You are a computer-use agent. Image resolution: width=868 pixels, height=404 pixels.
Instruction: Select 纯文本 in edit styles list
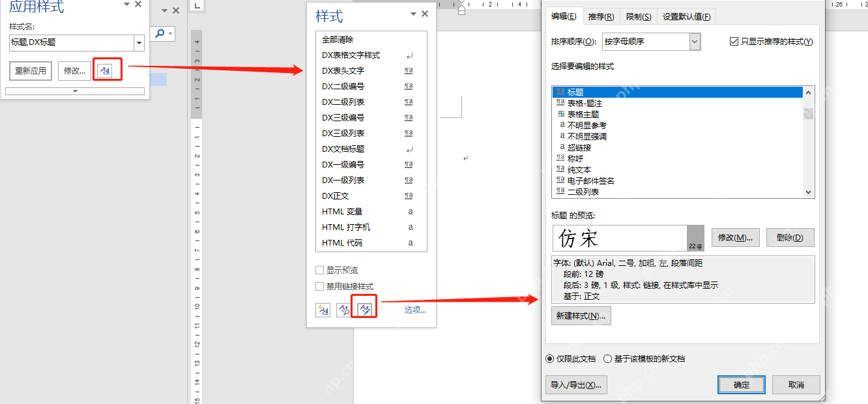678,170
